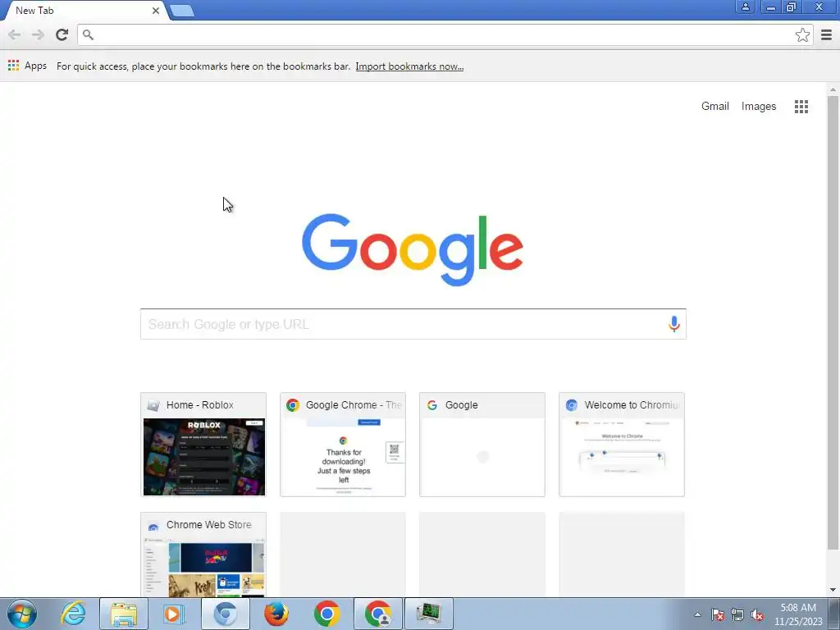Click Import bookmarks now link
This screenshot has width=840, height=630.
pos(409,66)
